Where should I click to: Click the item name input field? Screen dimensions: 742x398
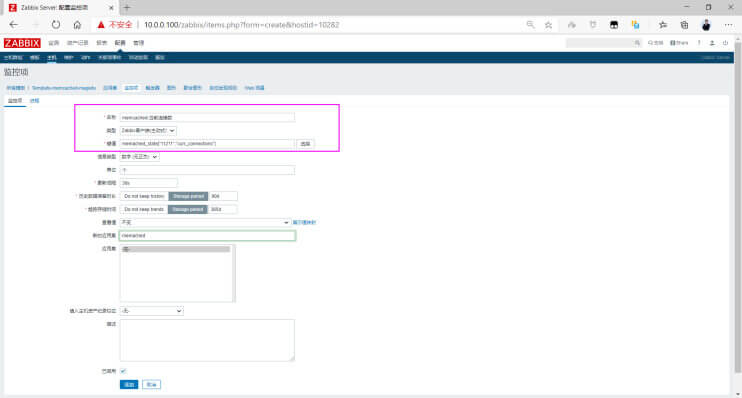[x=207, y=117]
